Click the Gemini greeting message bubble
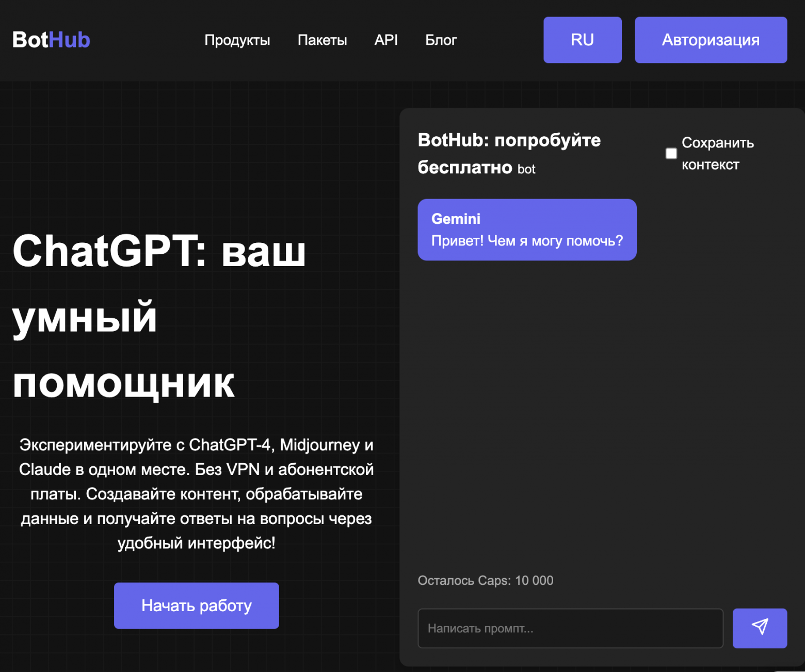Screen dimensions: 805x672 [527, 230]
